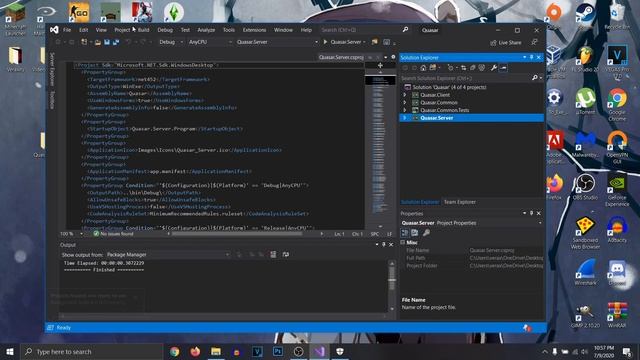Open Chrome from the taskbar
The width and height of the screenshot is (640, 360).
[174, 351]
